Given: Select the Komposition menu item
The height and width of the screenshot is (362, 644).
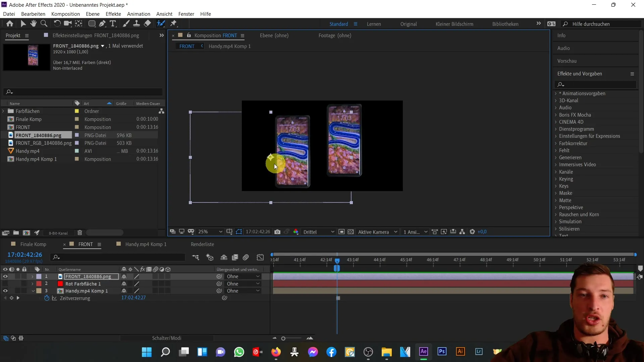Looking at the screenshot, I should [65, 14].
